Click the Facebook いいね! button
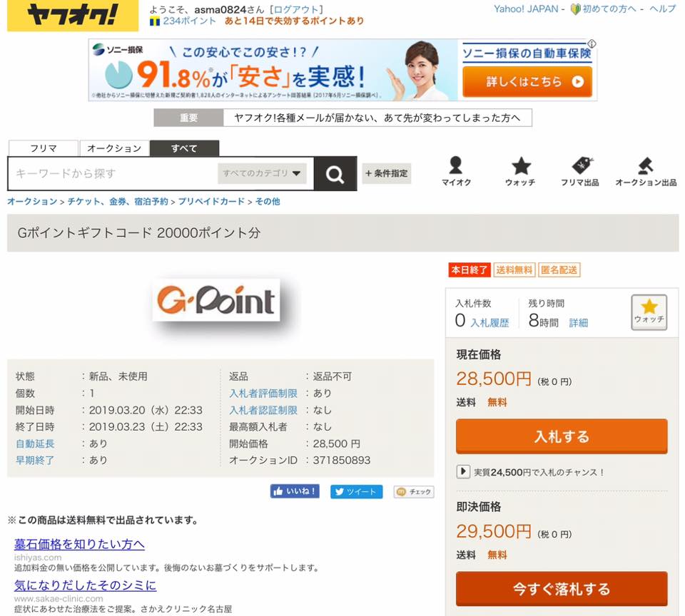 (295, 491)
